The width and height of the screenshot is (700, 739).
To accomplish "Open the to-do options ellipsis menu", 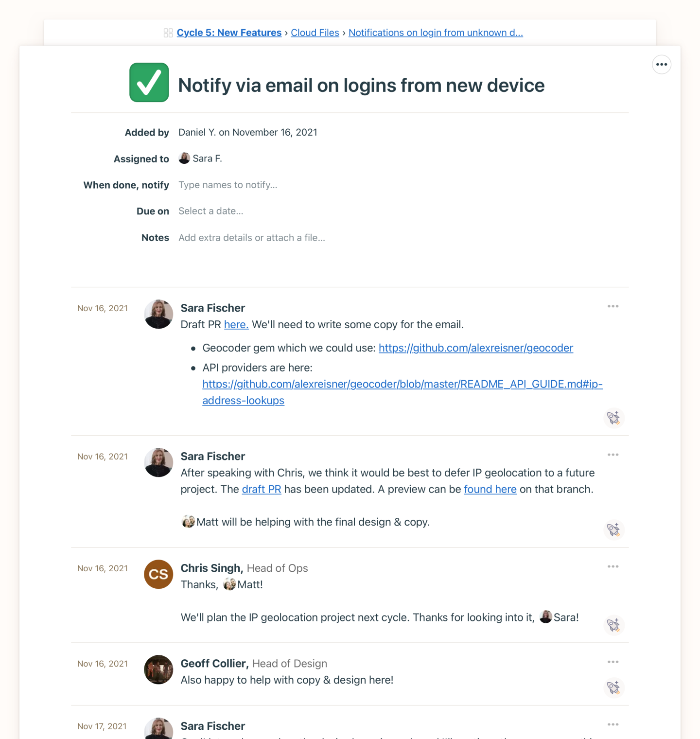I will coord(661,65).
